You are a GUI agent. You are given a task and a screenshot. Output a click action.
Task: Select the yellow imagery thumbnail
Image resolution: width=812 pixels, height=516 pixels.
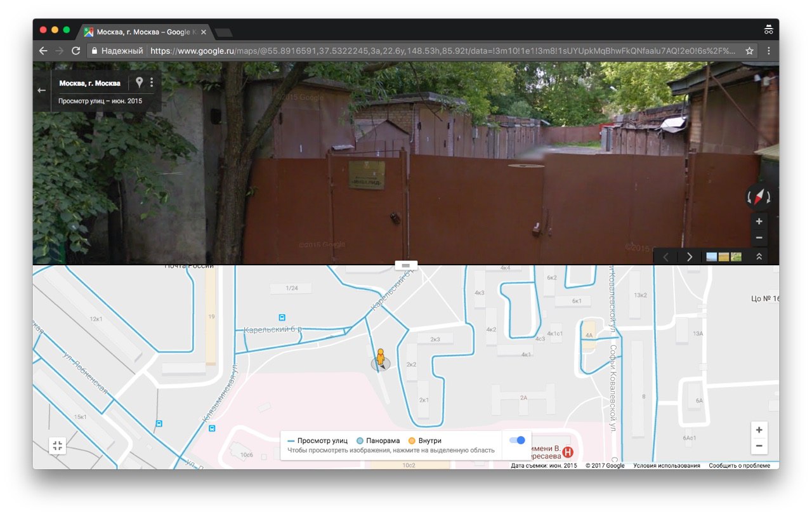[x=724, y=257]
